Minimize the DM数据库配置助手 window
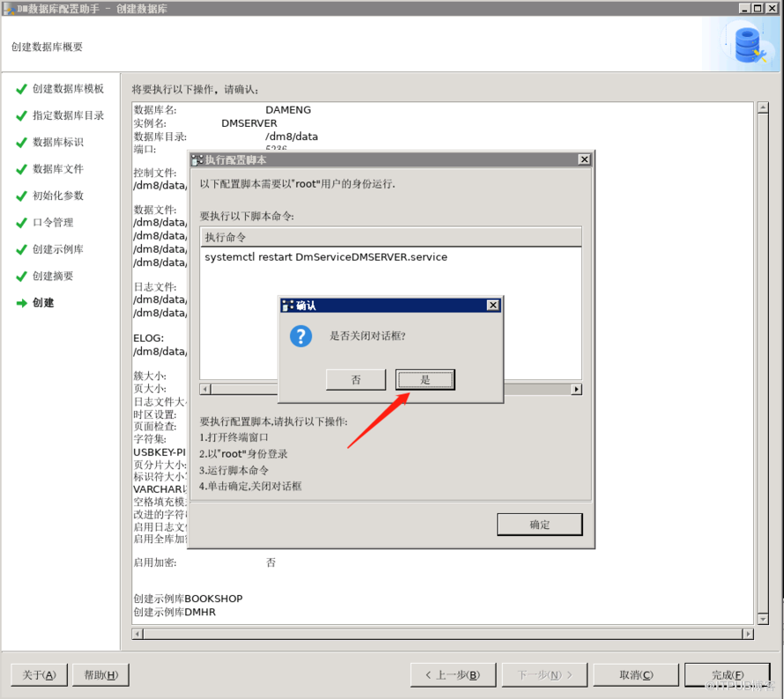This screenshot has height=699, width=784. point(744,8)
